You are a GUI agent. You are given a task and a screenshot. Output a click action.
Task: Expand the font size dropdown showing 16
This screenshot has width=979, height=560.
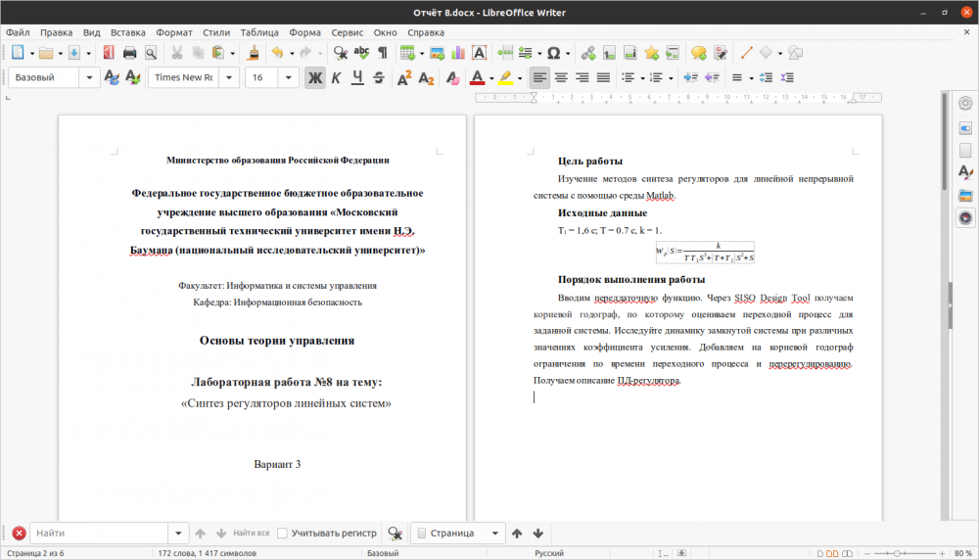288,77
